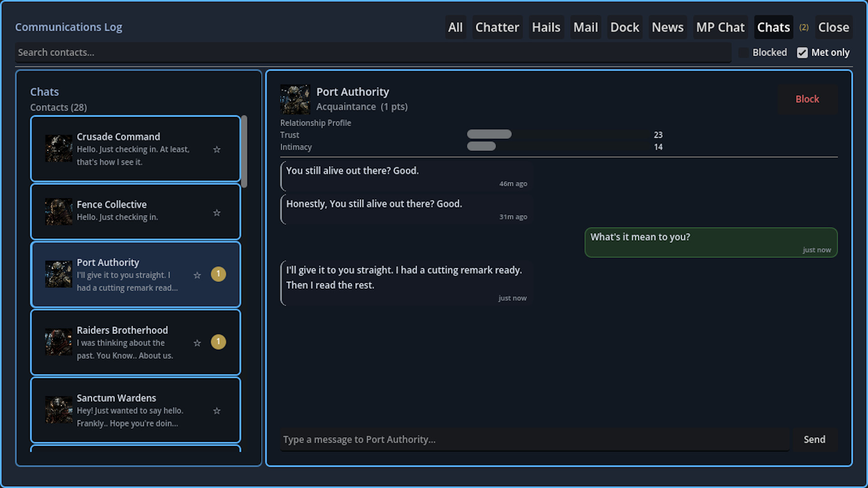Click the Search contacts field

[x=373, y=52]
